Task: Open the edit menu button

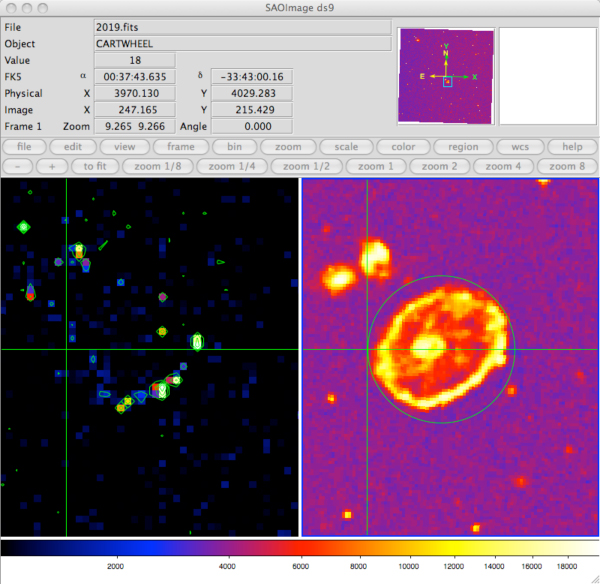Action: [73, 147]
